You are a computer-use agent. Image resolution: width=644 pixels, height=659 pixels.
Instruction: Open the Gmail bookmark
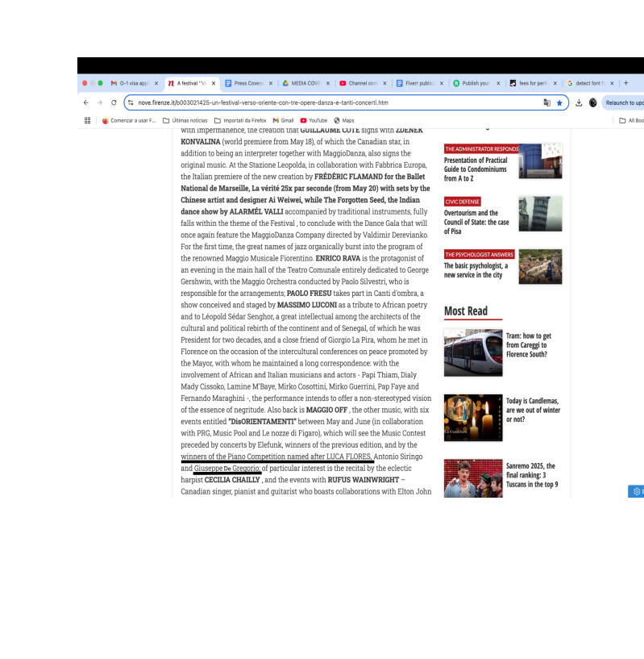click(283, 121)
